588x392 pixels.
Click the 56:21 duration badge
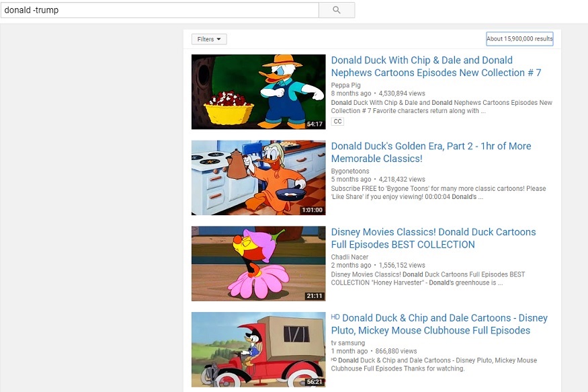(x=314, y=381)
